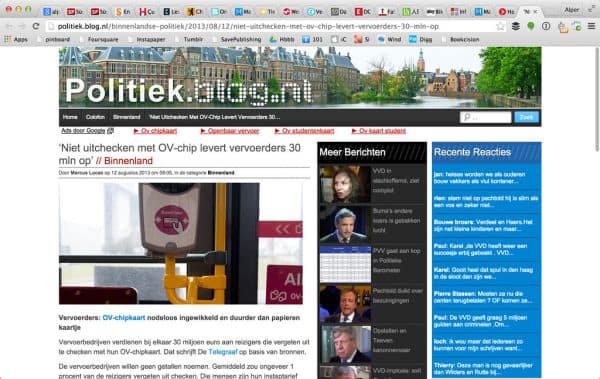Open the 101 bookmark
Viewport: 600px width, 379px height.
point(312,39)
